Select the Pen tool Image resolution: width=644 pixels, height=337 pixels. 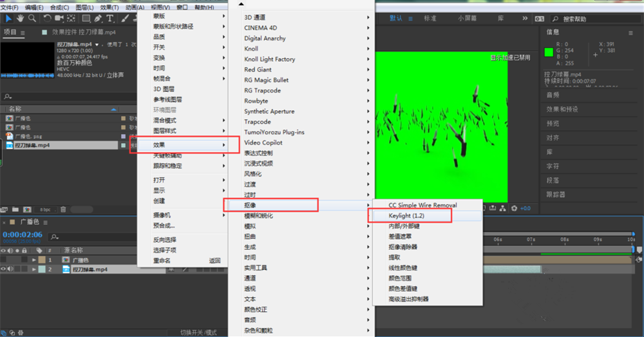coord(98,18)
